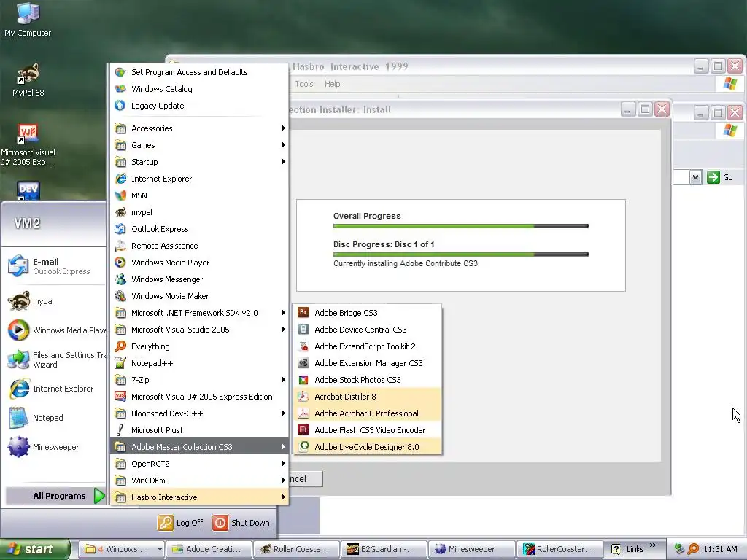
Task: Click Minesweeper icon in Start menu
Action: tap(18, 447)
